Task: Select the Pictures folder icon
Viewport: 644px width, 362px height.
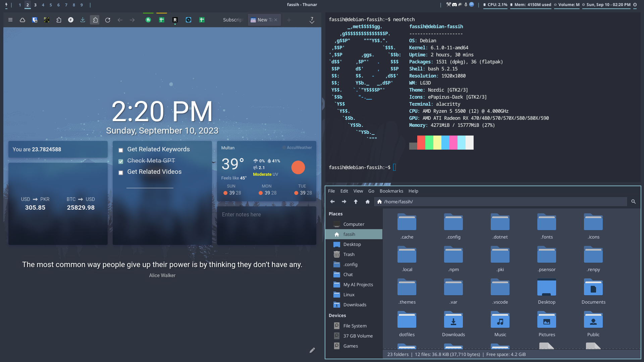Action: coord(547,320)
